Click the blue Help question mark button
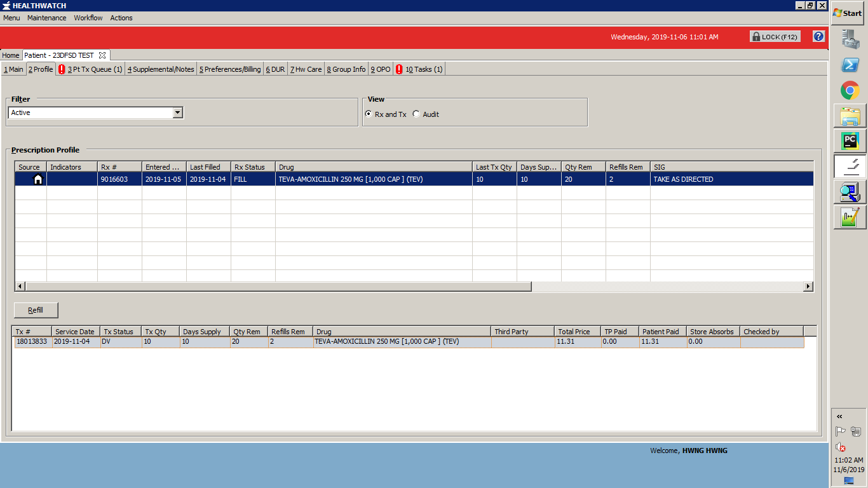This screenshot has width=868, height=488. coord(818,36)
